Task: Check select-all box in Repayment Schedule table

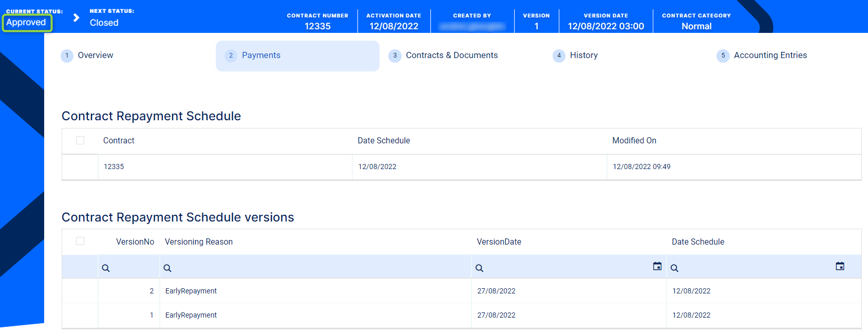Action: point(80,140)
